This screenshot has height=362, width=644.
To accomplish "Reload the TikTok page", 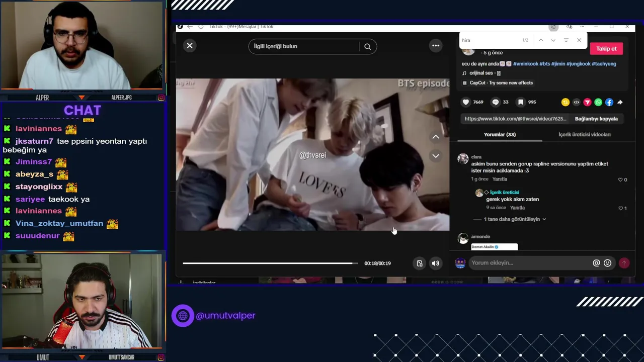I will point(201,27).
